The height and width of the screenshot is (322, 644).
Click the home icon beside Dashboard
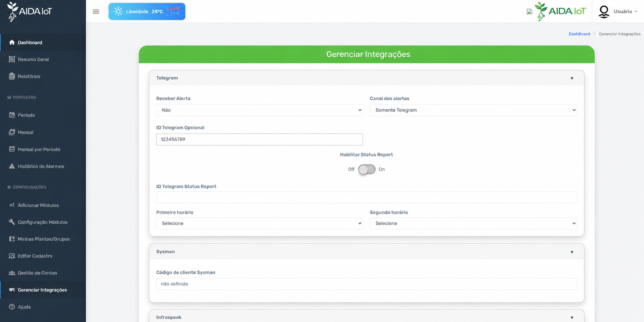[x=12, y=42]
